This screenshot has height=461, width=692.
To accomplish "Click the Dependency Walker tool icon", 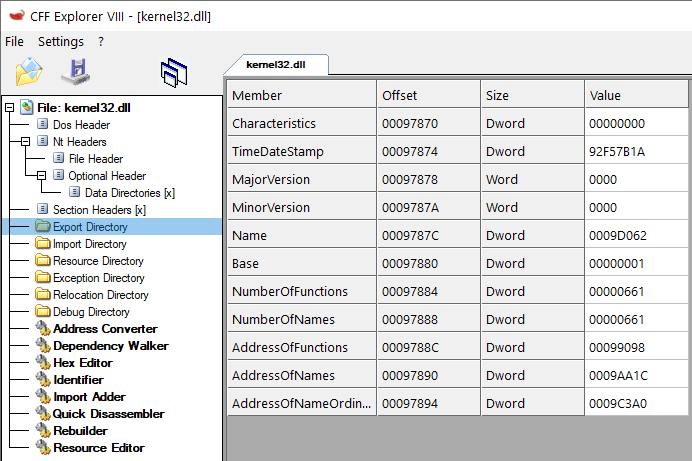I will [x=43, y=345].
